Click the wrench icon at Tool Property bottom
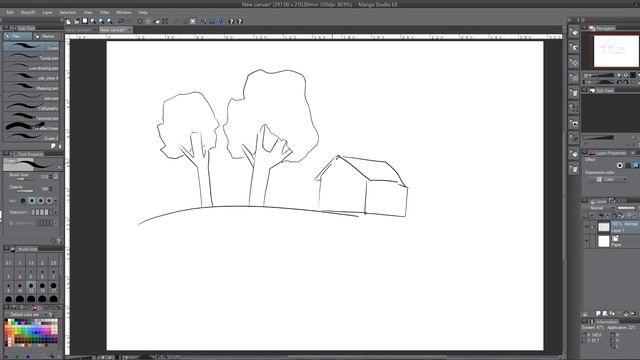The image size is (640, 360). point(59,241)
